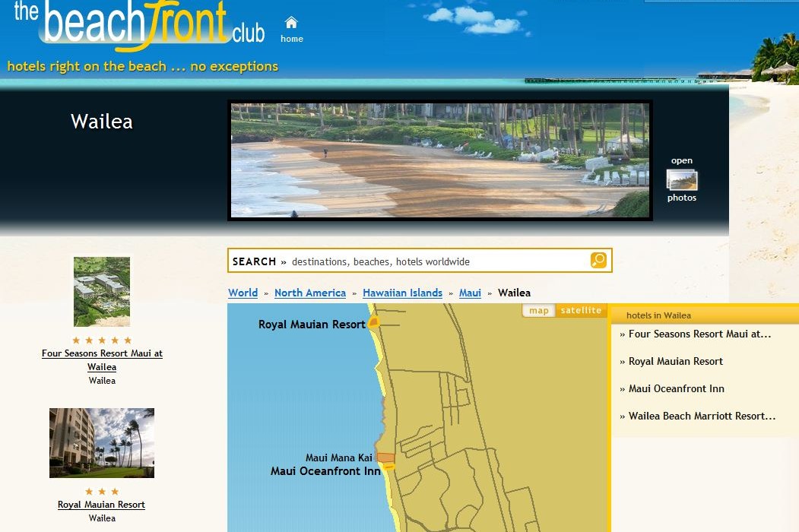Navigate to Hawaiian Islands breadcrumb
799x532 pixels.
coord(402,293)
